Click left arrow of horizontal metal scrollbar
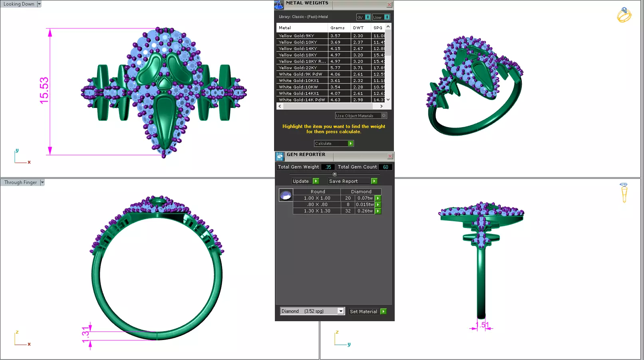Image resolution: width=644 pixels, height=360 pixels. pos(280,106)
